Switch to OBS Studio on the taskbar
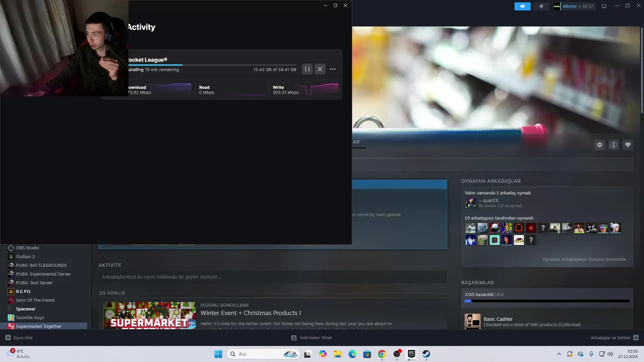This screenshot has width=644, height=362. click(x=397, y=354)
